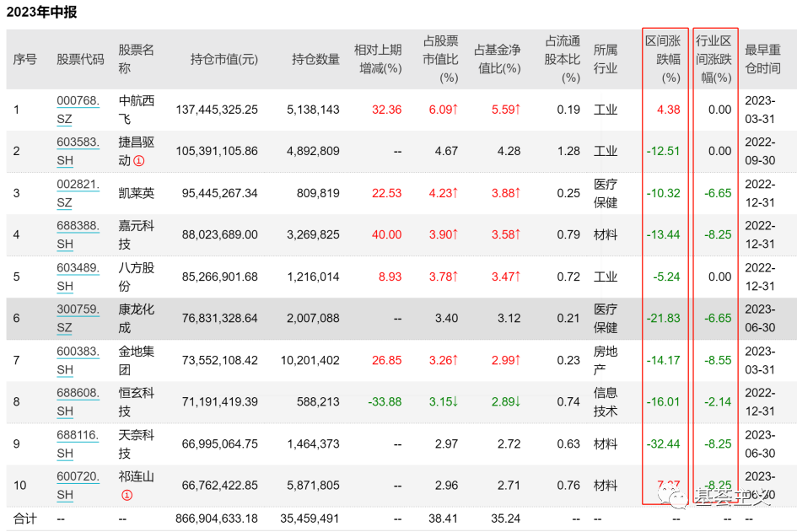This screenshot has height=532, width=797.
Task: Select the stock name 康龙化成
Action: [x=137, y=319]
